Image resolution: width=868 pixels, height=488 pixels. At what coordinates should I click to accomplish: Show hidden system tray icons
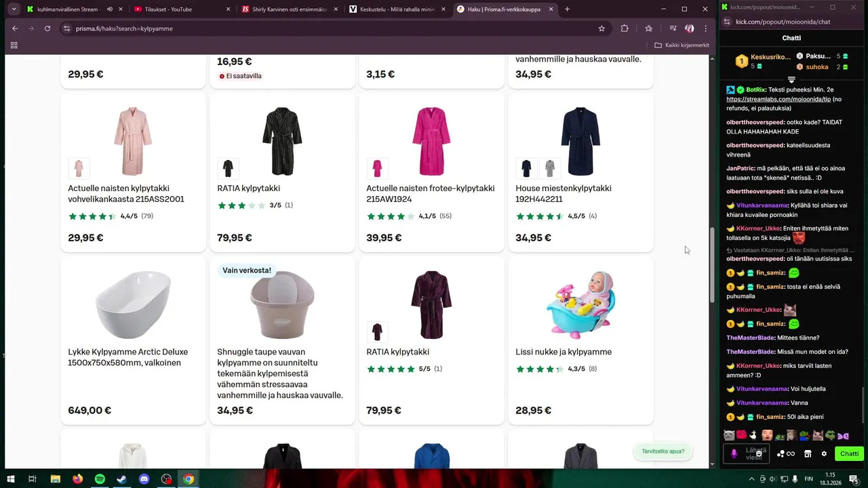pos(751,479)
